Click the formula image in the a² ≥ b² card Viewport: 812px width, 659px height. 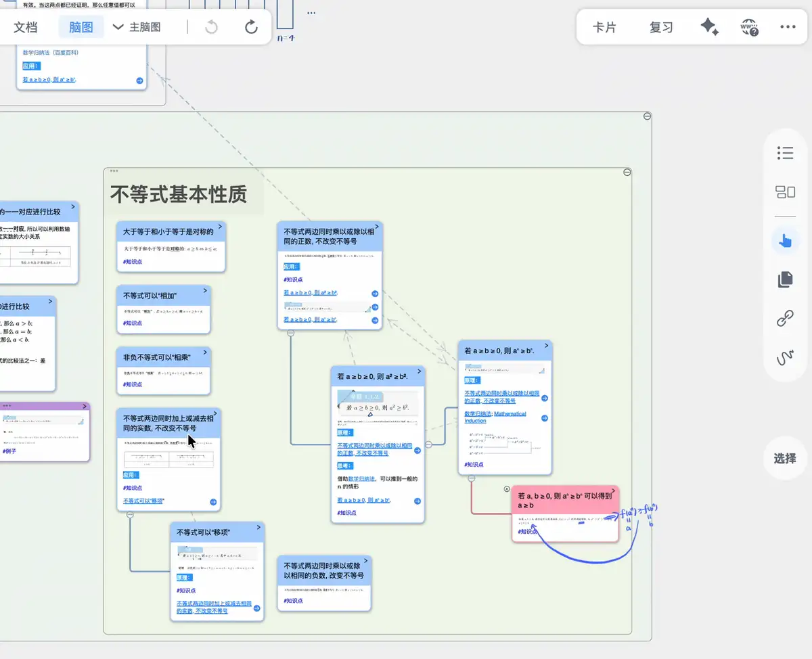pos(378,403)
